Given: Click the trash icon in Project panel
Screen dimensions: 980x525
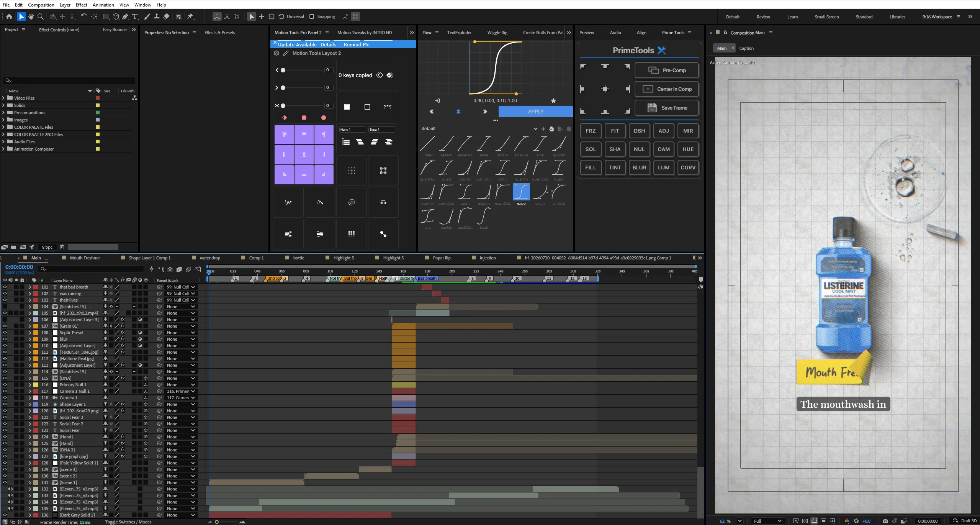Looking at the screenshot, I should coord(62,247).
